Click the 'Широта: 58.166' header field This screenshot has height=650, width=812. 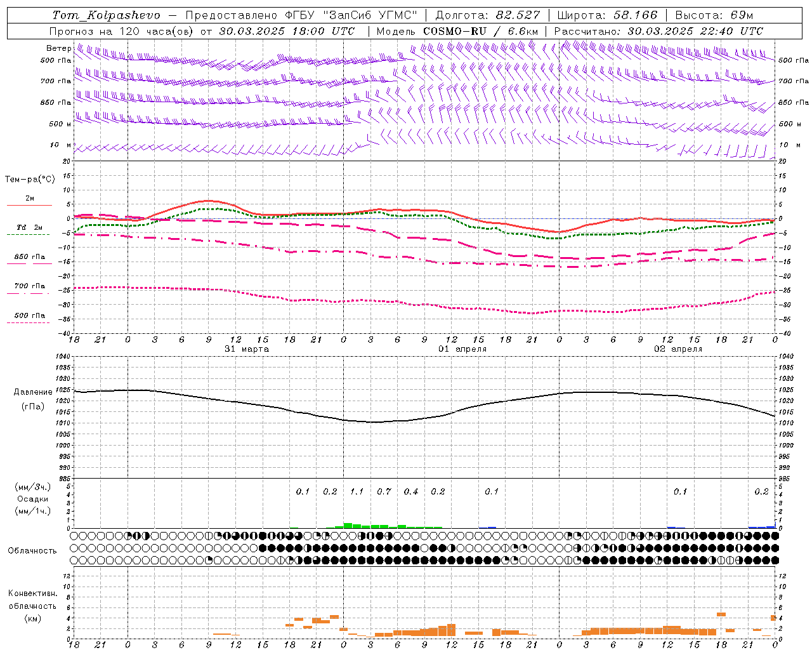click(607, 15)
